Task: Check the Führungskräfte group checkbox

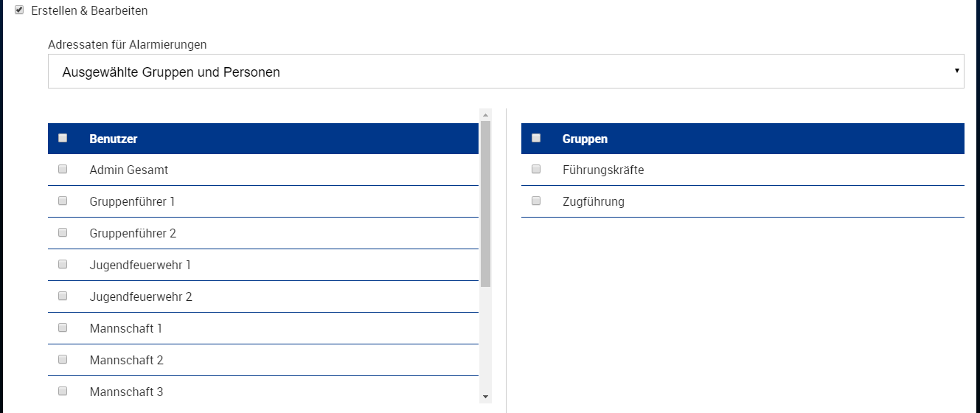Action: (536, 169)
